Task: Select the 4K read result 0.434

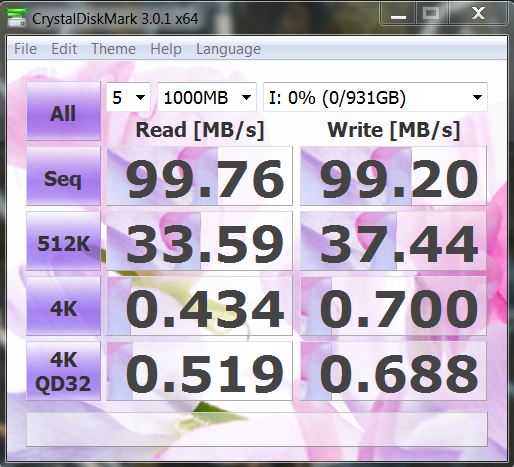Action: [199, 306]
